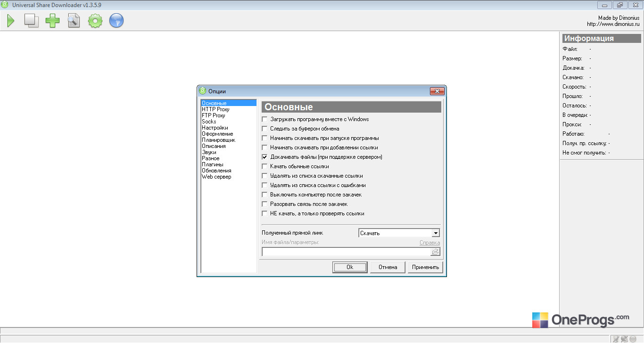Select Socks in the options list
Screen dimensions: 644x343
[209, 122]
